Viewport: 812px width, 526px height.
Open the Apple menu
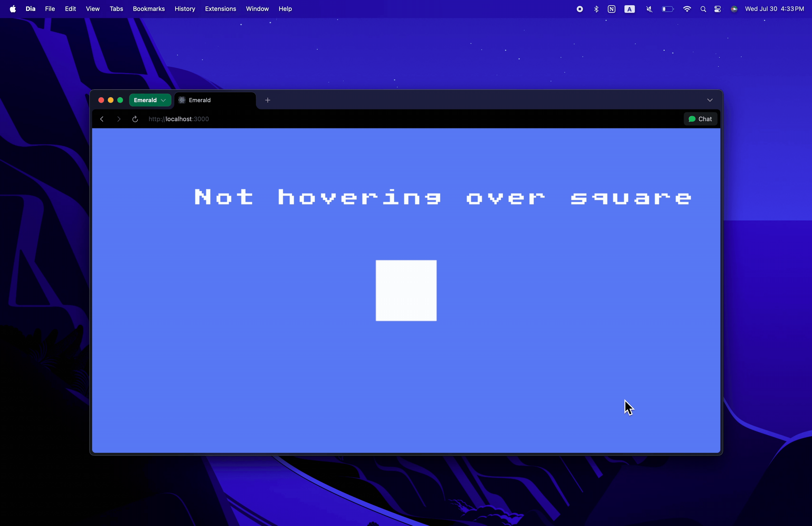click(13, 9)
